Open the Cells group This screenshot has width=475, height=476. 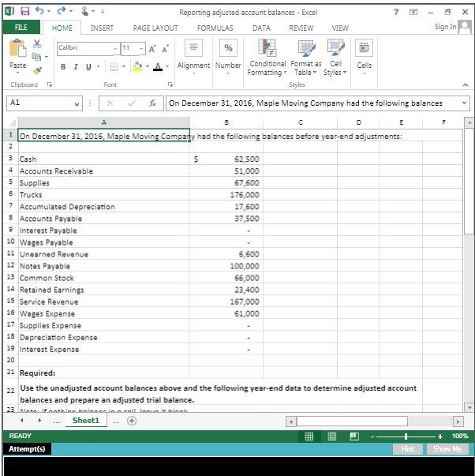[364, 57]
